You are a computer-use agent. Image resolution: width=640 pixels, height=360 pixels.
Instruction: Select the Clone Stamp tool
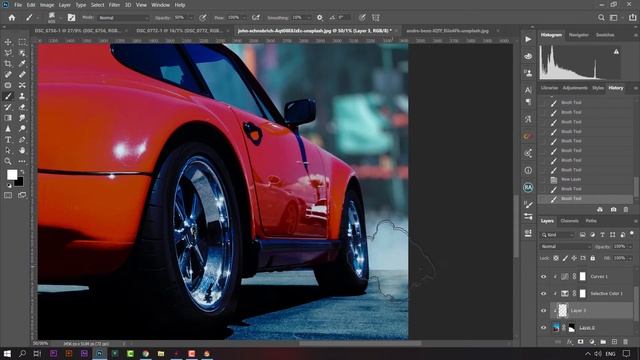[22, 96]
